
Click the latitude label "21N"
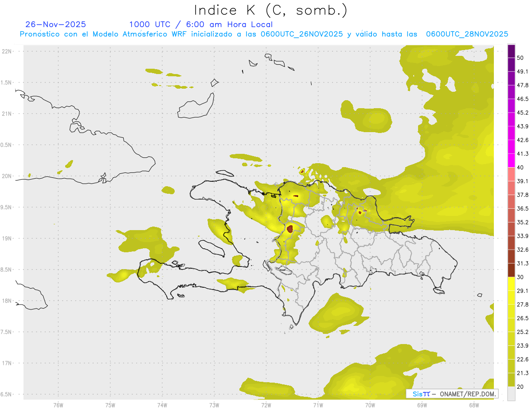[6, 114]
